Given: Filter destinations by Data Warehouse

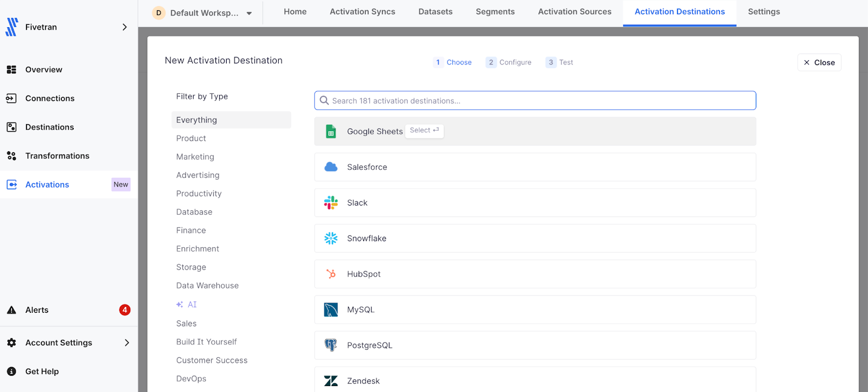Looking at the screenshot, I should [207, 286].
